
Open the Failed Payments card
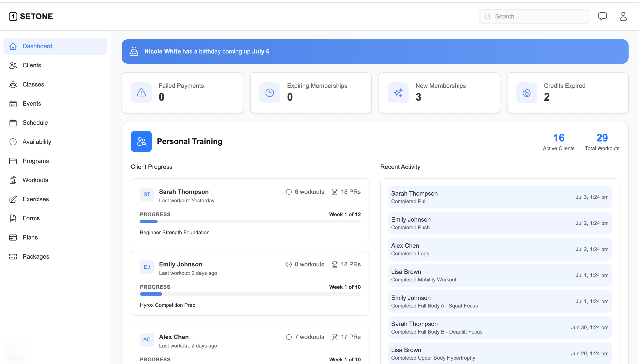[x=183, y=93]
